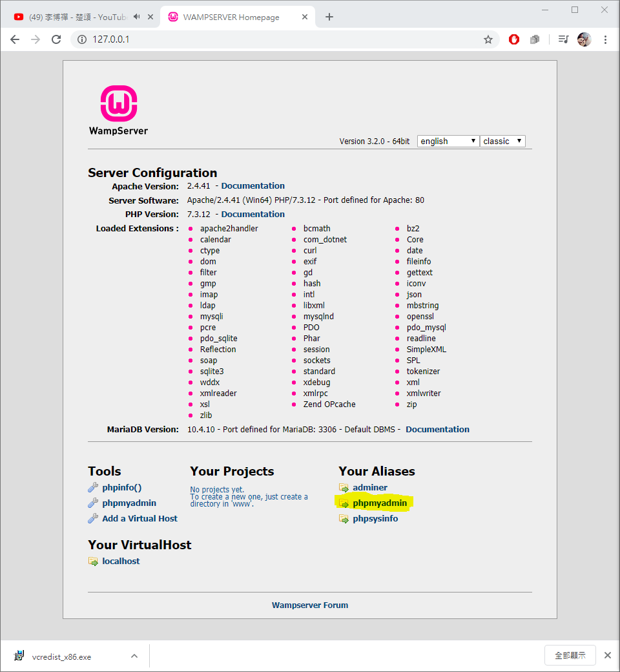The width and height of the screenshot is (620, 672).
Task: Close the downloads bar
Action: click(608, 655)
